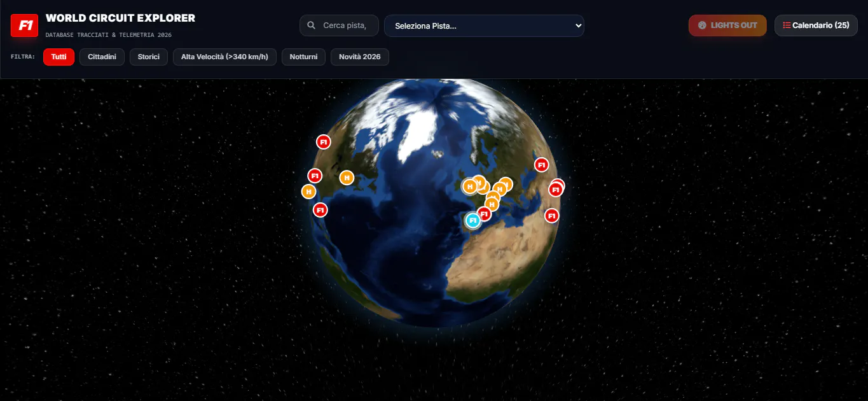Open the Calendario (25) list
The height and width of the screenshot is (401, 868).
(816, 25)
